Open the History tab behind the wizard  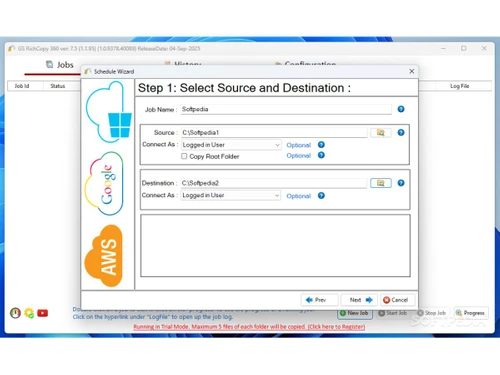[183, 64]
